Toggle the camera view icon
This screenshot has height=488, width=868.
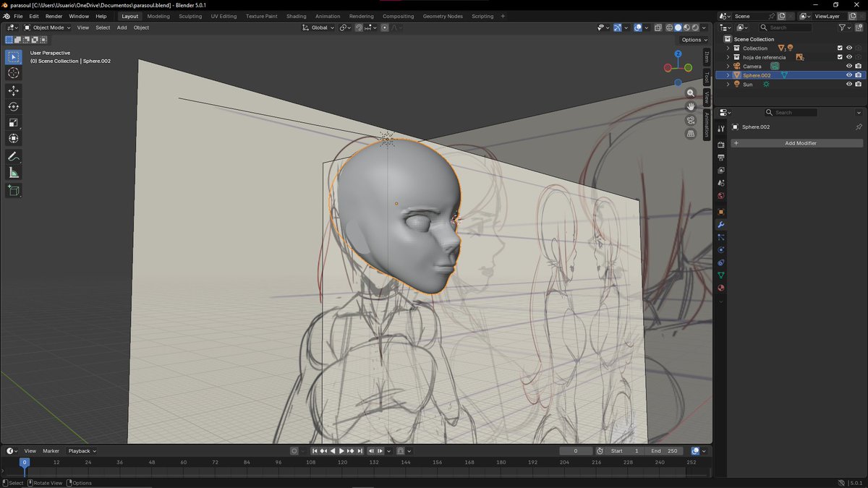pyautogui.click(x=691, y=120)
